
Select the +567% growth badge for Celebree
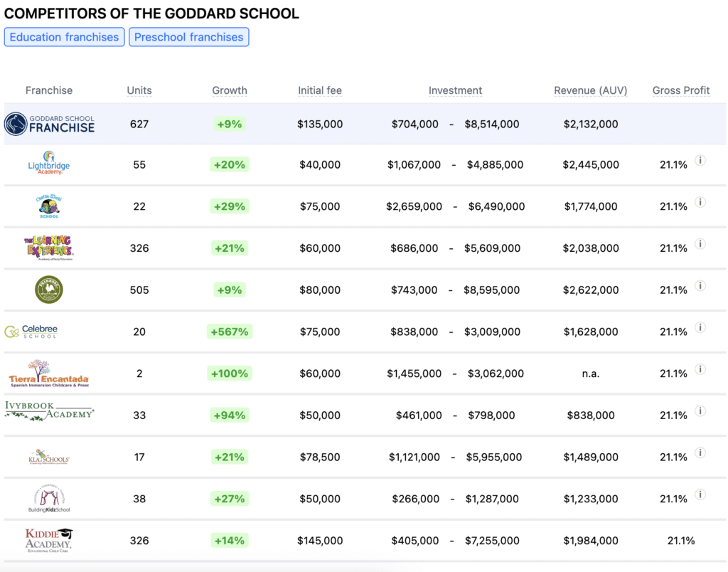[x=230, y=332]
